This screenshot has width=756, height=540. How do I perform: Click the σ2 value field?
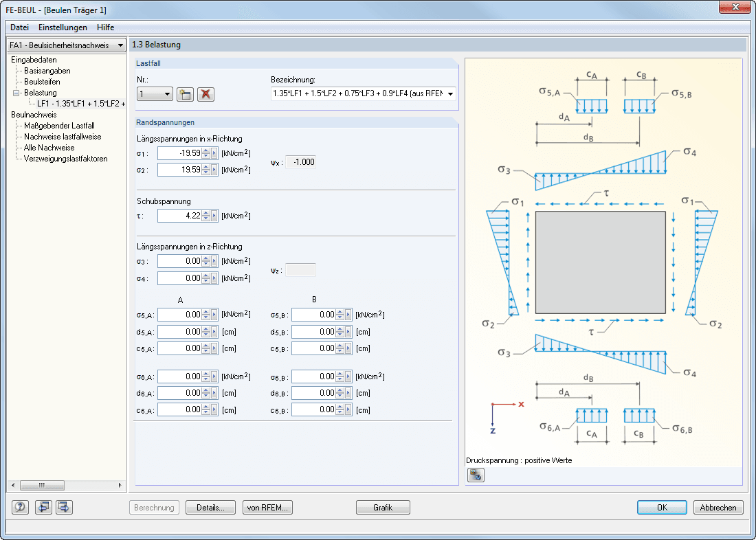pyautogui.click(x=179, y=170)
